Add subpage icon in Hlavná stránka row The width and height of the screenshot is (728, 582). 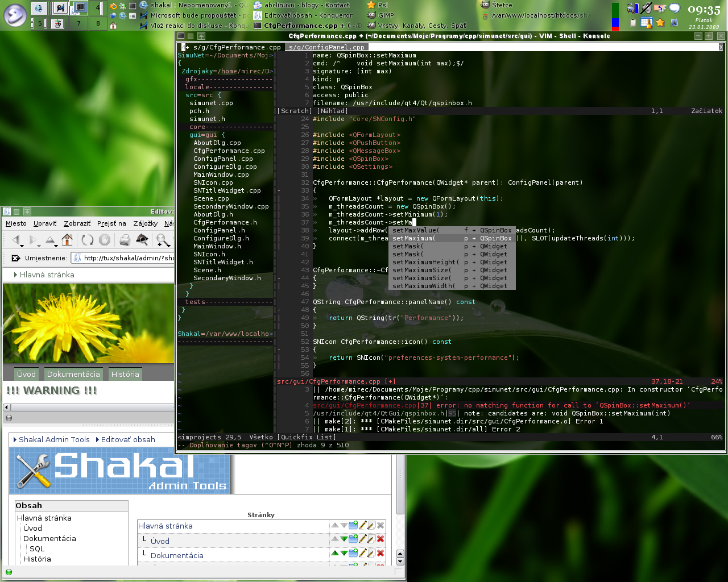point(353,525)
